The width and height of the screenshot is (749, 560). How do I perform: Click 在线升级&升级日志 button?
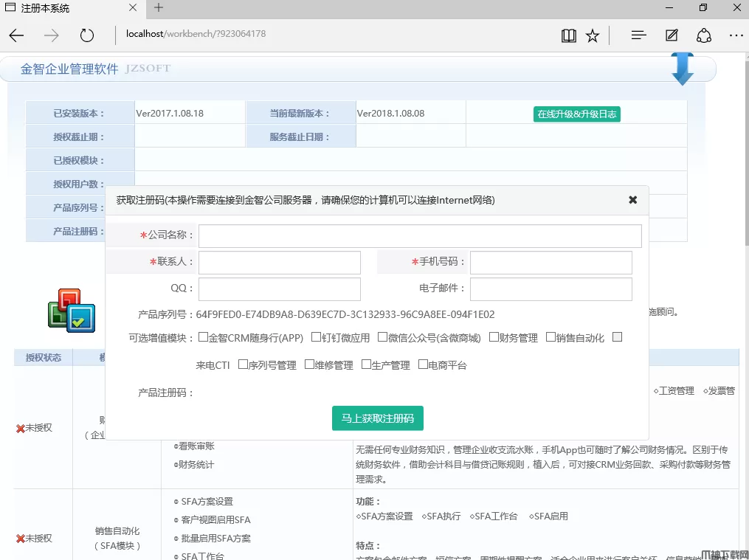click(x=576, y=114)
